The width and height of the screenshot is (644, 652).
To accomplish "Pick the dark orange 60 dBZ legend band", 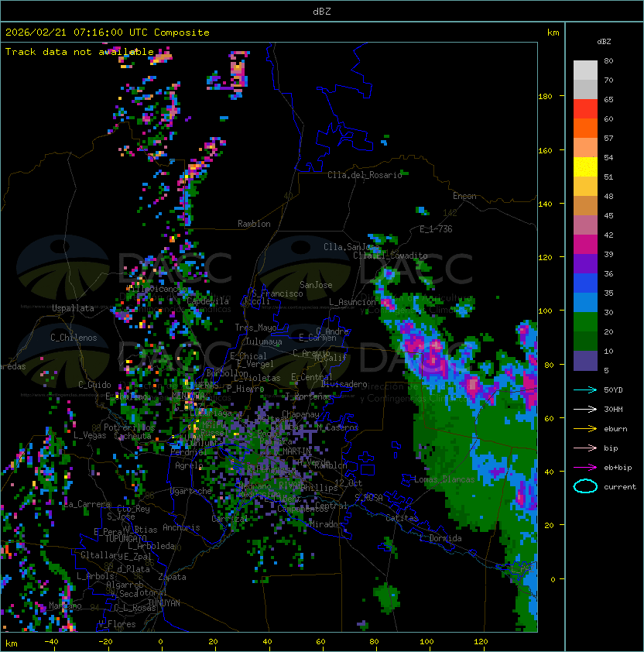I will 585,129.
